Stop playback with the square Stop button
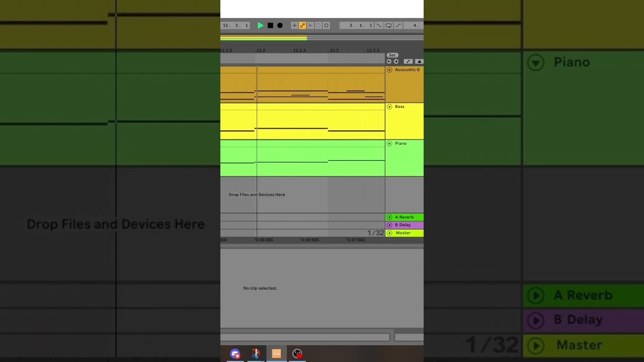Viewport: 644px width, 362px height. 270,26
